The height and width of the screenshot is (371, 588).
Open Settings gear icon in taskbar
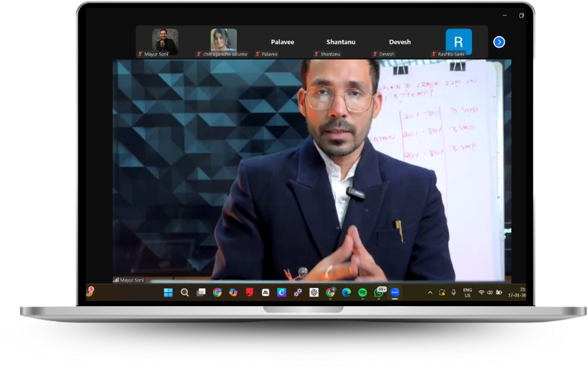(298, 292)
